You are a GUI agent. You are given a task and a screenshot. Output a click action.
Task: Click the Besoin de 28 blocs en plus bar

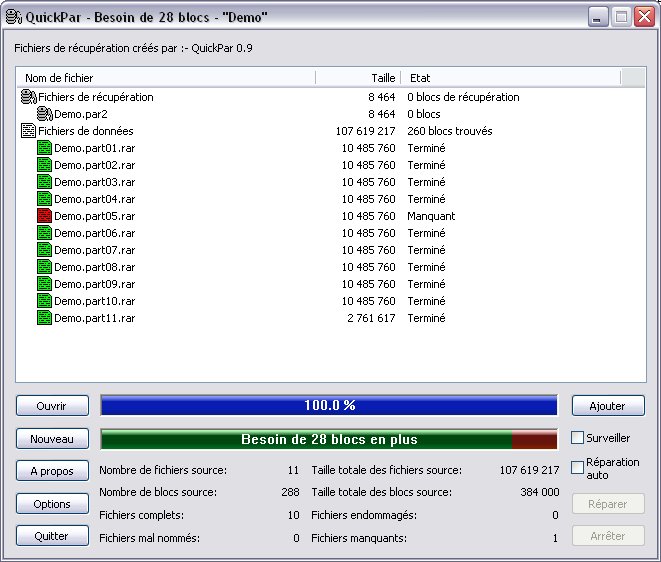(x=329, y=439)
